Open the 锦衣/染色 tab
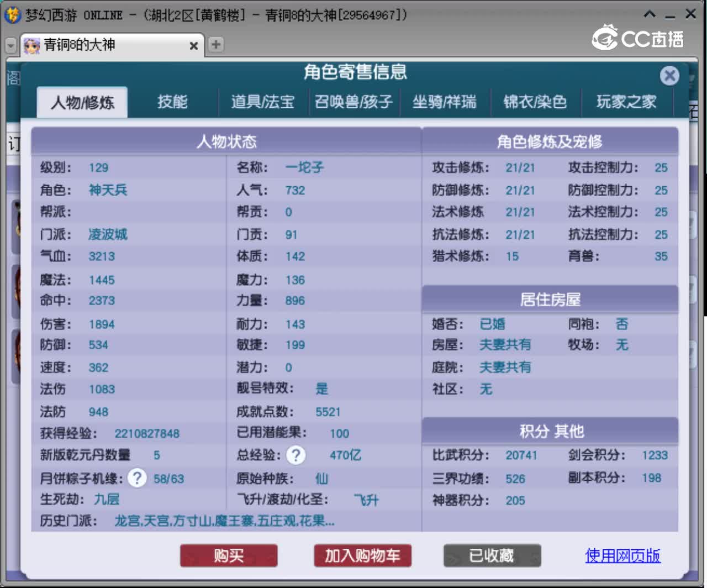707x588 pixels. click(535, 102)
